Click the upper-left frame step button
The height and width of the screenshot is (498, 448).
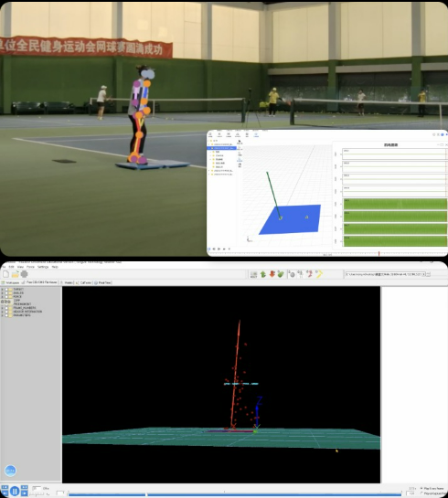(x=5, y=488)
